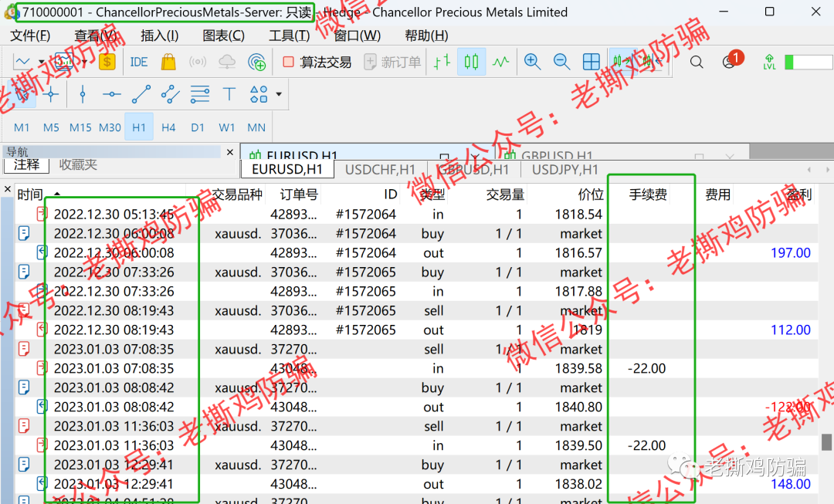Open the 图表(C) menu
Image resolution: width=834 pixels, height=504 pixels.
point(223,36)
